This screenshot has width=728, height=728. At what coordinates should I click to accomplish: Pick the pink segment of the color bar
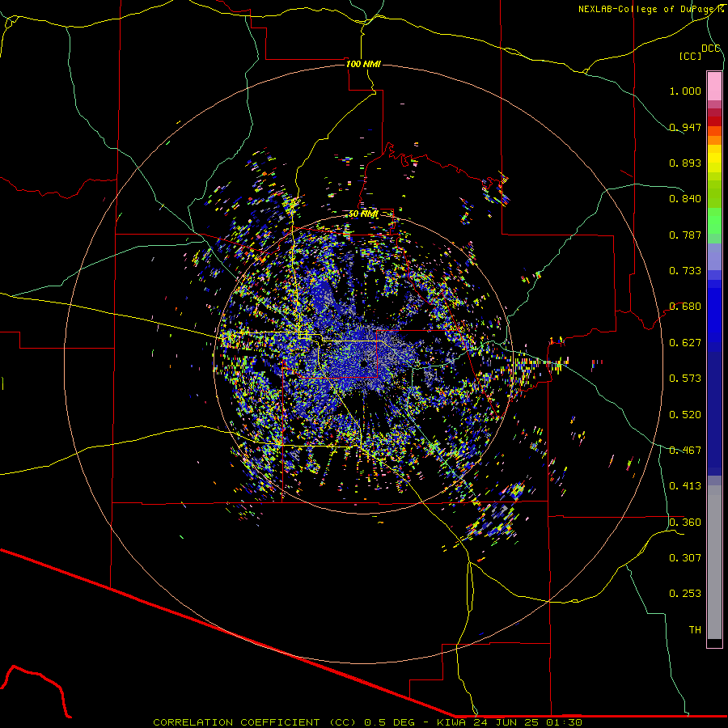714,86
